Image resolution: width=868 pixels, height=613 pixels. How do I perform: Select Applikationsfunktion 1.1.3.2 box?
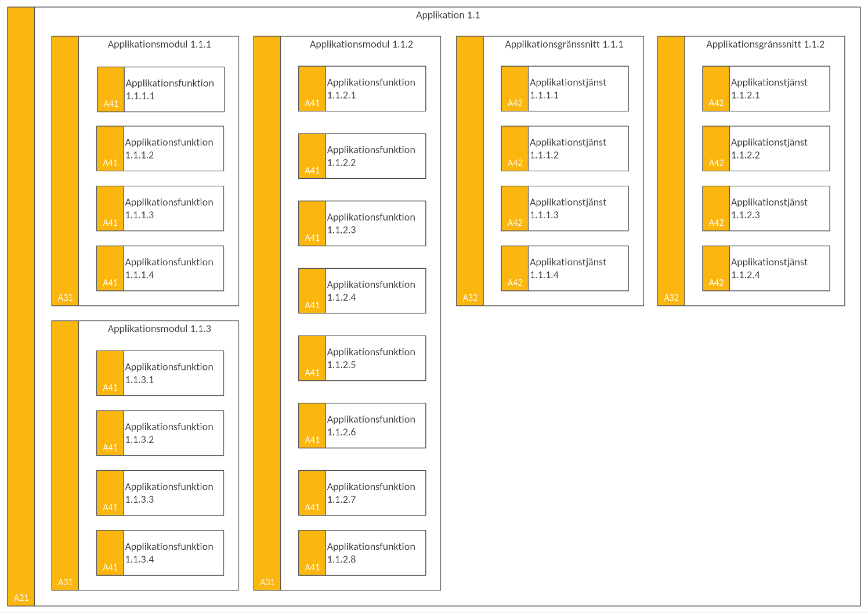[160, 433]
